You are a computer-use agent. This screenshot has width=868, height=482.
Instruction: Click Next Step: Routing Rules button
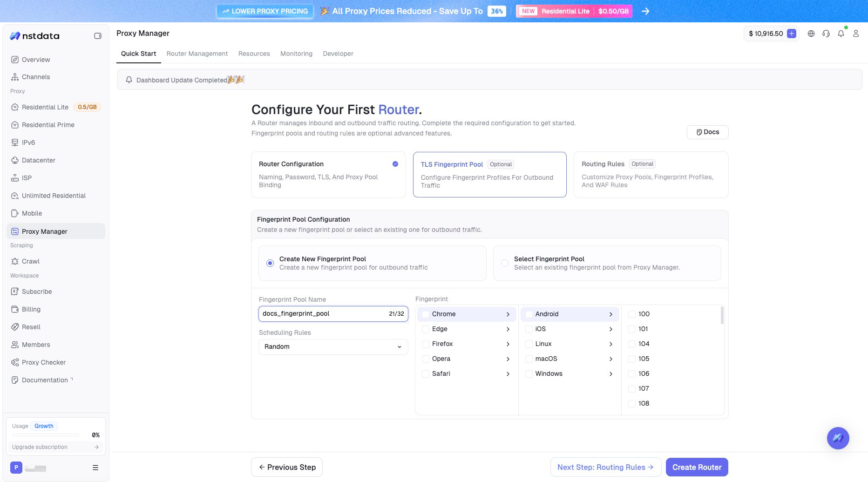point(606,467)
